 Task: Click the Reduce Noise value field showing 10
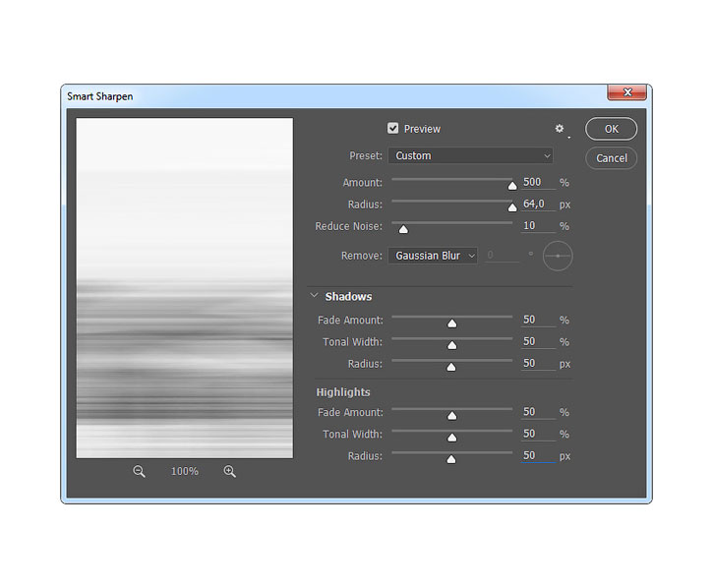(538, 226)
